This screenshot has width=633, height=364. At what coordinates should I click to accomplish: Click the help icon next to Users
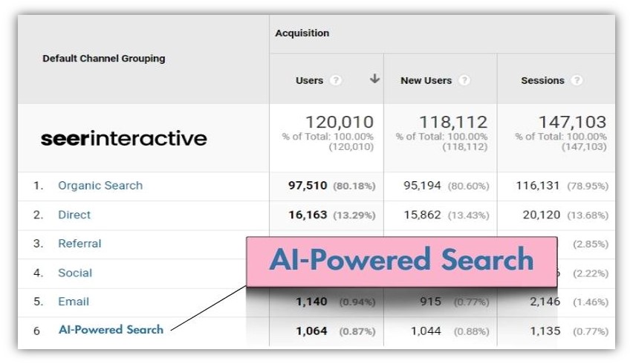click(x=336, y=80)
